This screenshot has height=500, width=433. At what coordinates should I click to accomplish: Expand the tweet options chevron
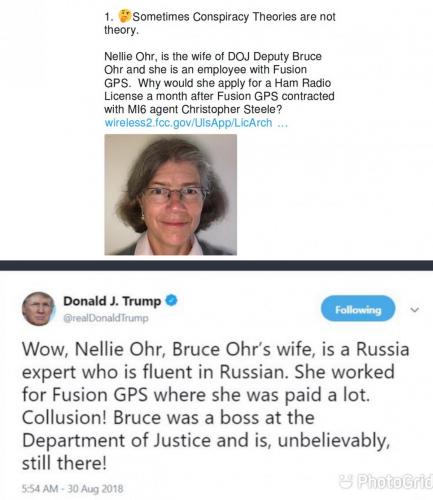pyautogui.click(x=414, y=310)
